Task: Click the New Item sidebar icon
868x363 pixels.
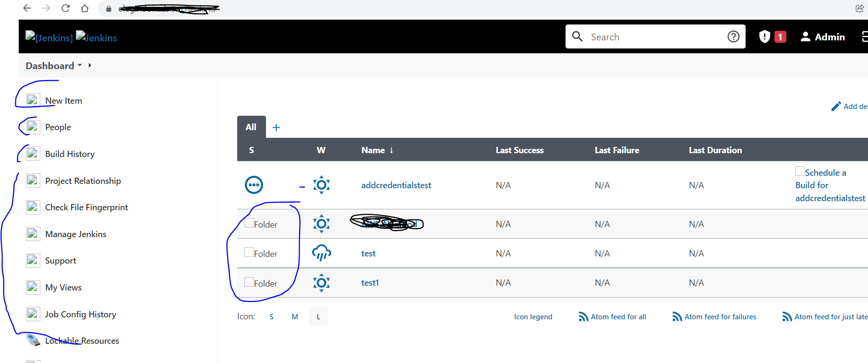Action: [x=33, y=100]
